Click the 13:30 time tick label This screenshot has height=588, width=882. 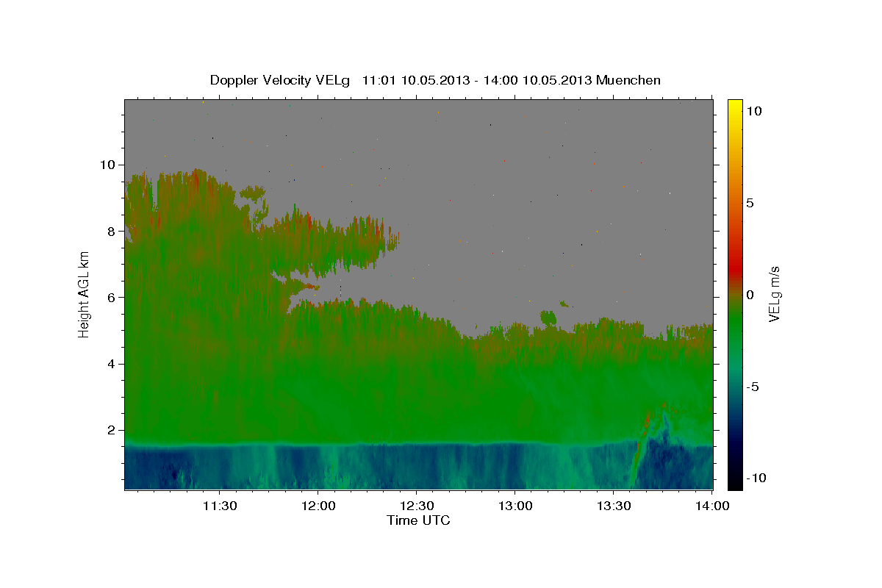[613, 506]
